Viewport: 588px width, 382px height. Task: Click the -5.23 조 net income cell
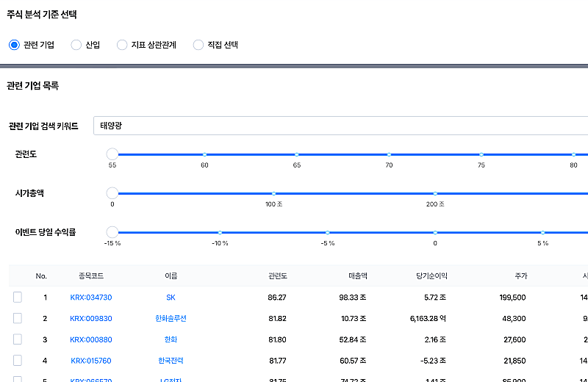click(433, 360)
